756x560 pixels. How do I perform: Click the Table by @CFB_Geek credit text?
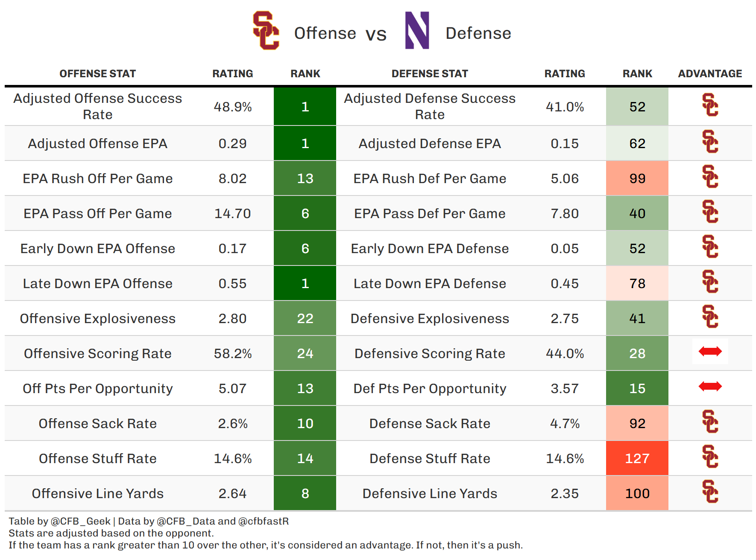[60, 521]
